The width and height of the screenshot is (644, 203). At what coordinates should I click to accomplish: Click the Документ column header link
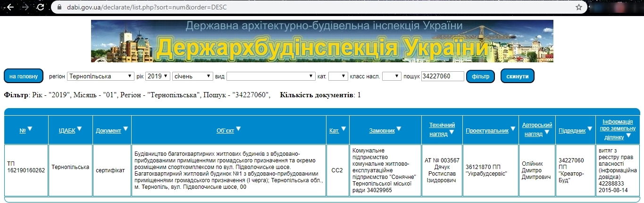click(109, 130)
